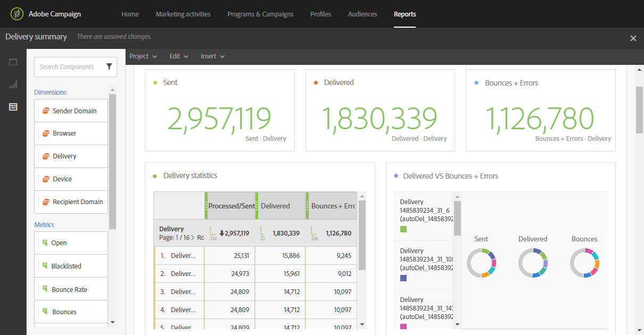Go to next page of Delivery table
The width and height of the screenshot is (644, 335).
[x=193, y=238]
